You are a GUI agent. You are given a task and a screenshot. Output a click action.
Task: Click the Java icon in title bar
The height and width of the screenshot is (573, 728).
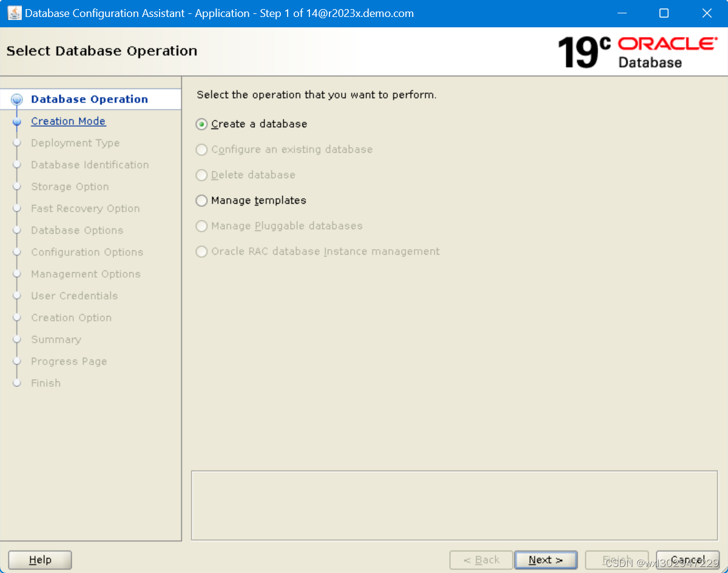(14, 13)
